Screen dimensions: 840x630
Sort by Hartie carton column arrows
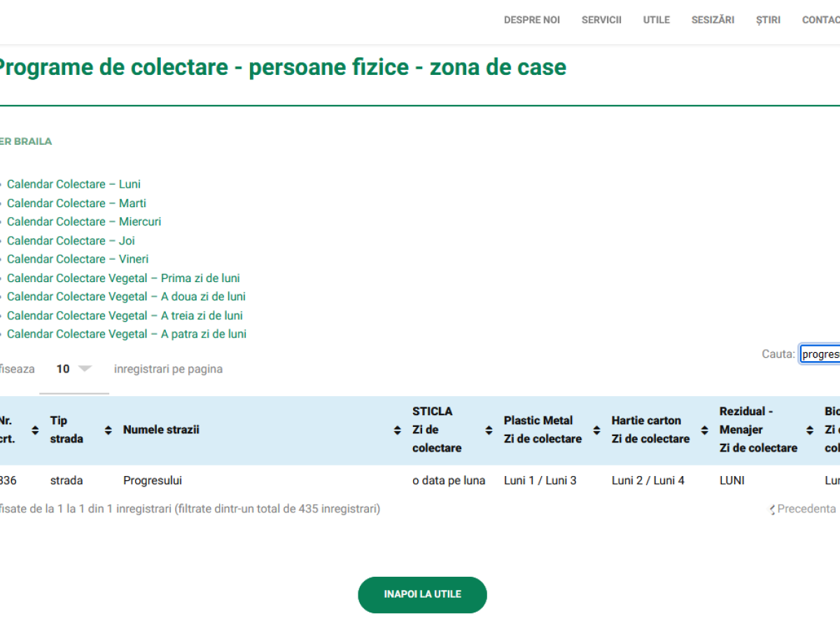pyautogui.click(x=704, y=430)
